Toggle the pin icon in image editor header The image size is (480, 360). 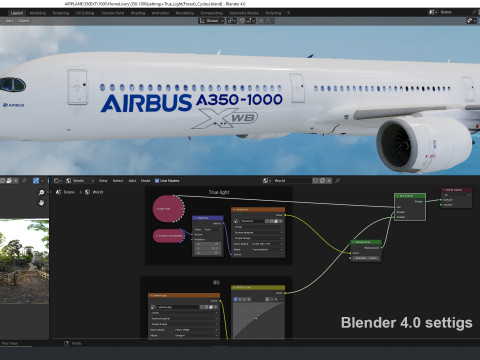pyautogui.click(x=24, y=181)
